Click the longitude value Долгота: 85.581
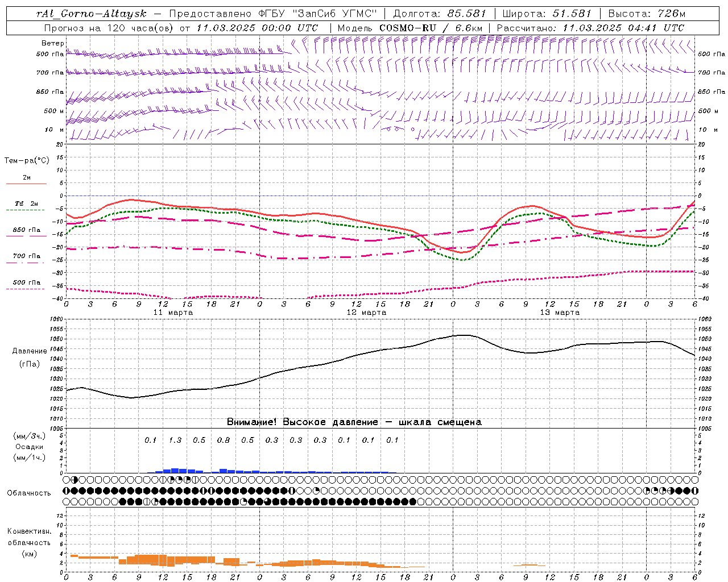The width and height of the screenshot is (728, 582). tap(440, 14)
